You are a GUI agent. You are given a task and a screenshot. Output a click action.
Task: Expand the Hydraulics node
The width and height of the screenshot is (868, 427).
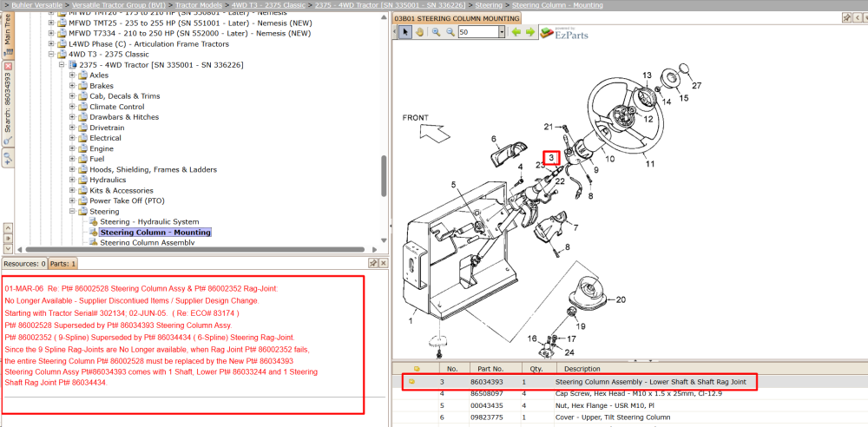pyautogui.click(x=73, y=180)
